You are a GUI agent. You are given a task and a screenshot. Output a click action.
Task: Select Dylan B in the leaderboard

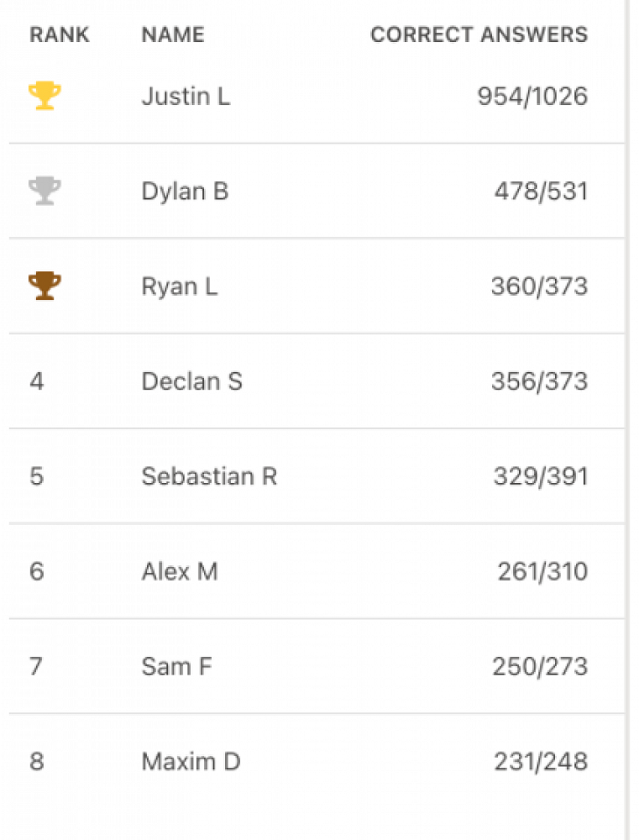tap(185, 192)
